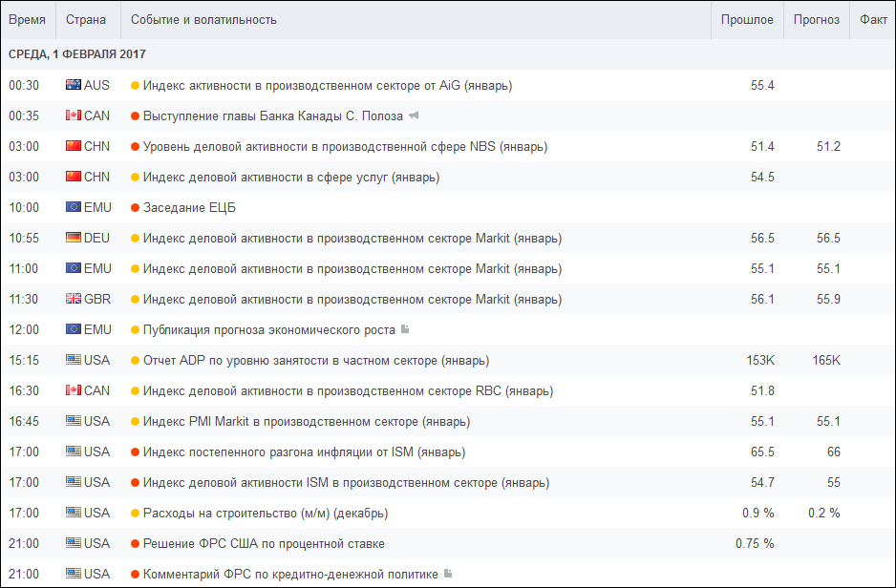This screenshot has height=588, width=896.
Task: Click document icon after FOMC policy commentary
Action: [448, 573]
